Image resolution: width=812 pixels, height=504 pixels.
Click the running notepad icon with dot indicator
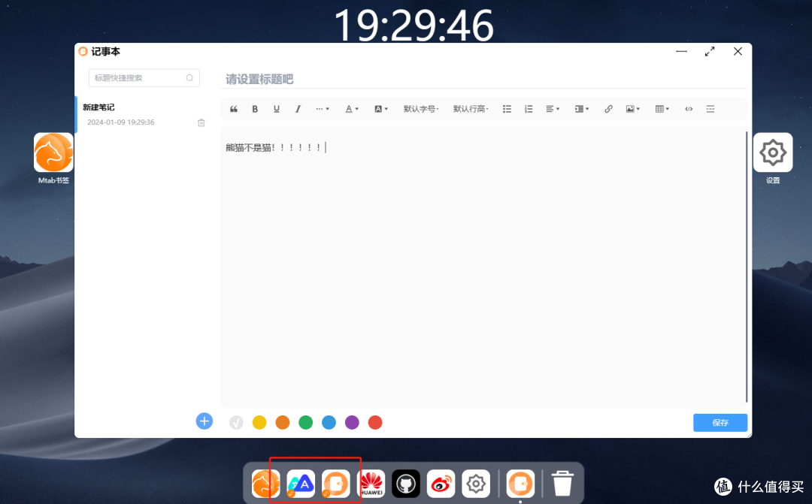520,484
